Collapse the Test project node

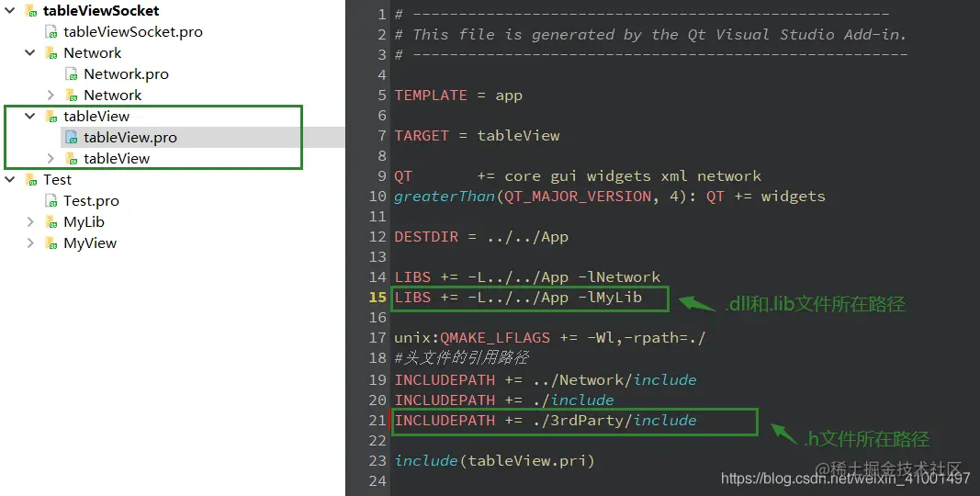[10, 180]
